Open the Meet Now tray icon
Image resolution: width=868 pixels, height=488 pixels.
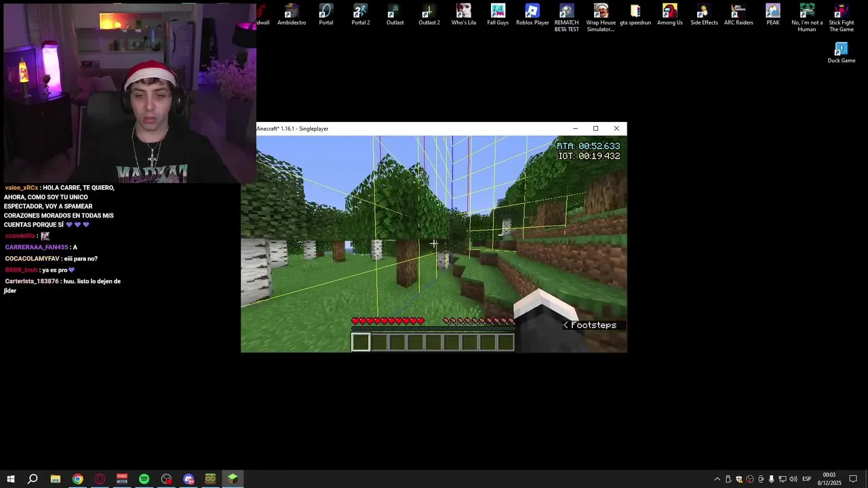[761, 479]
